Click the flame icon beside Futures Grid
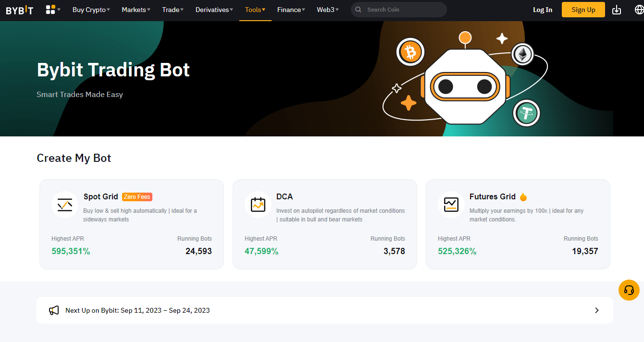 [x=523, y=196]
